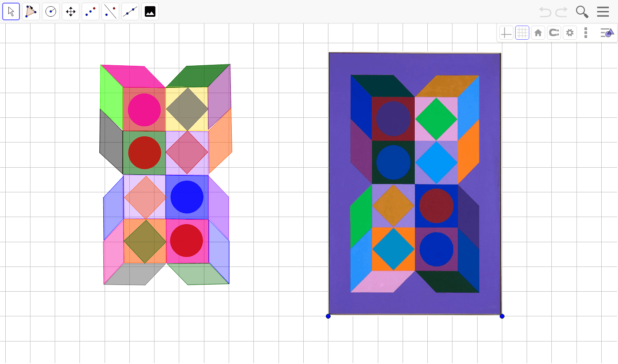Pick the Reflect about Line tool

[110, 11]
